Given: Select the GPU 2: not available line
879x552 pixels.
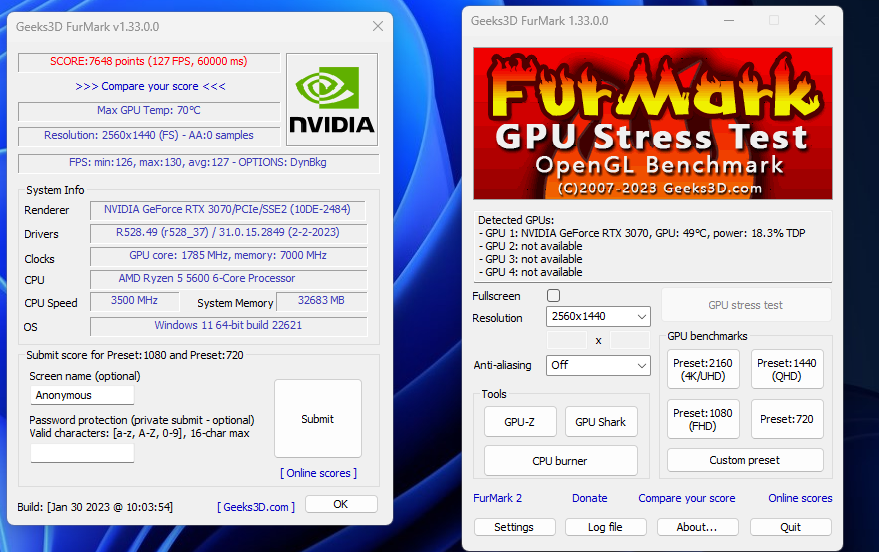Looking at the screenshot, I should pyautogui.click(x=530, y=247).
